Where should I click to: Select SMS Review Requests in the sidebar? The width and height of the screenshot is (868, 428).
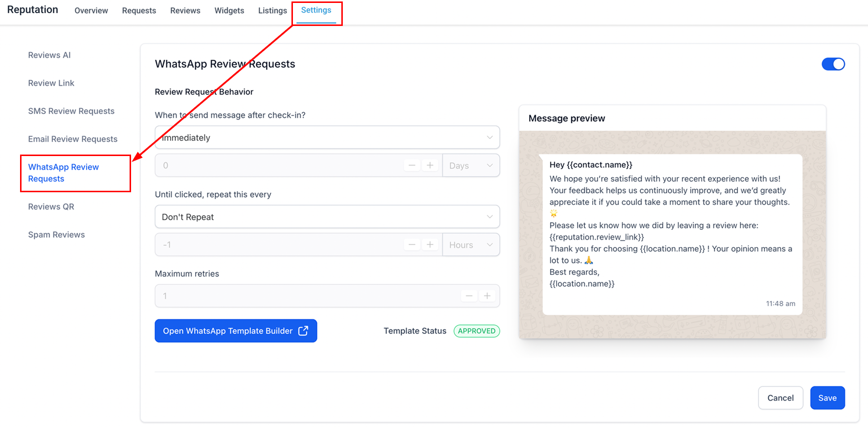click(71, 111)
